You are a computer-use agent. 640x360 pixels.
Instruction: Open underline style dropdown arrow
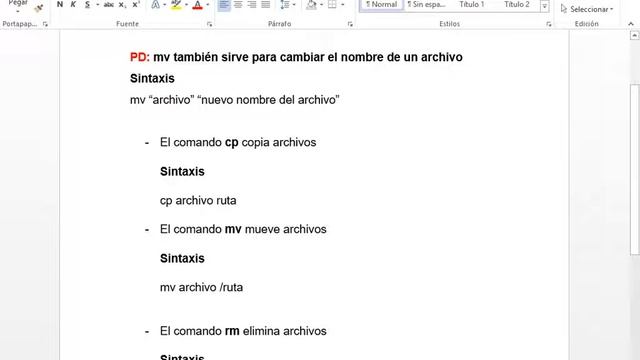pos(98,5)
